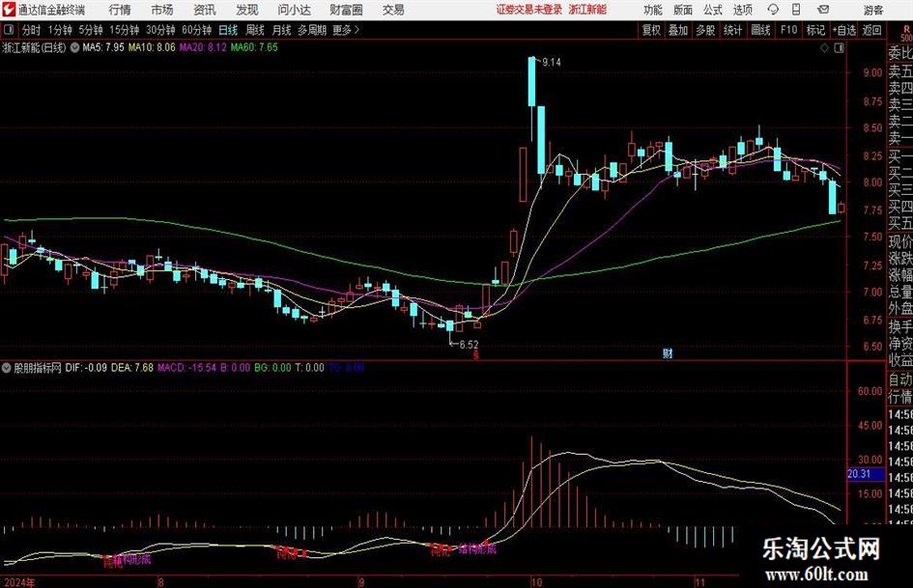The image size is (913, 588).
Task: Click the MA10: 8.06 value
Action: click(152, 47)
